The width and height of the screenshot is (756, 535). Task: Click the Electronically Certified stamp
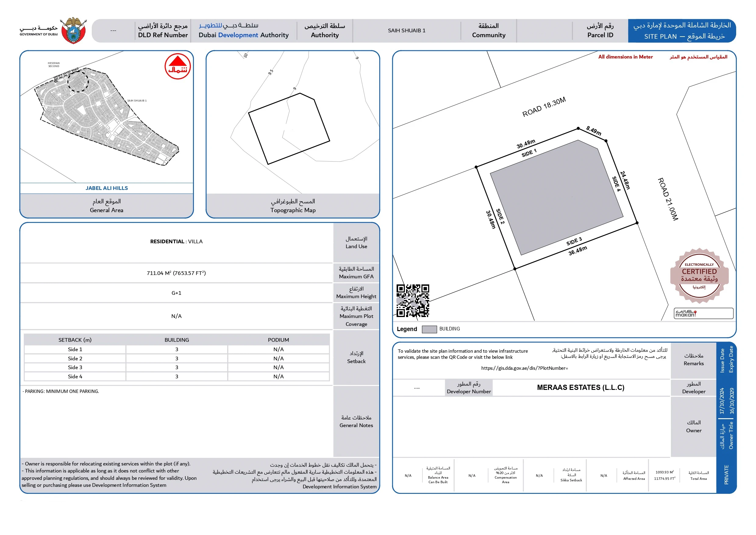699,276
